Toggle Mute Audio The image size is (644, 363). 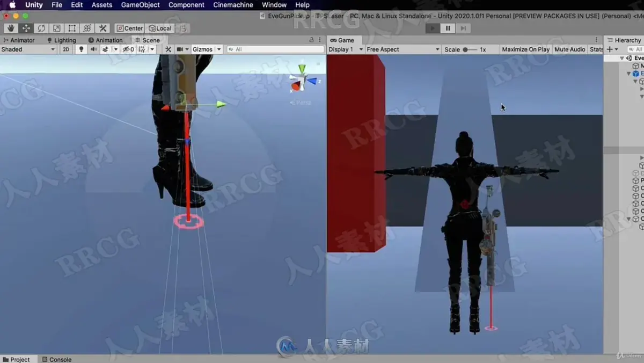[569, 49]
